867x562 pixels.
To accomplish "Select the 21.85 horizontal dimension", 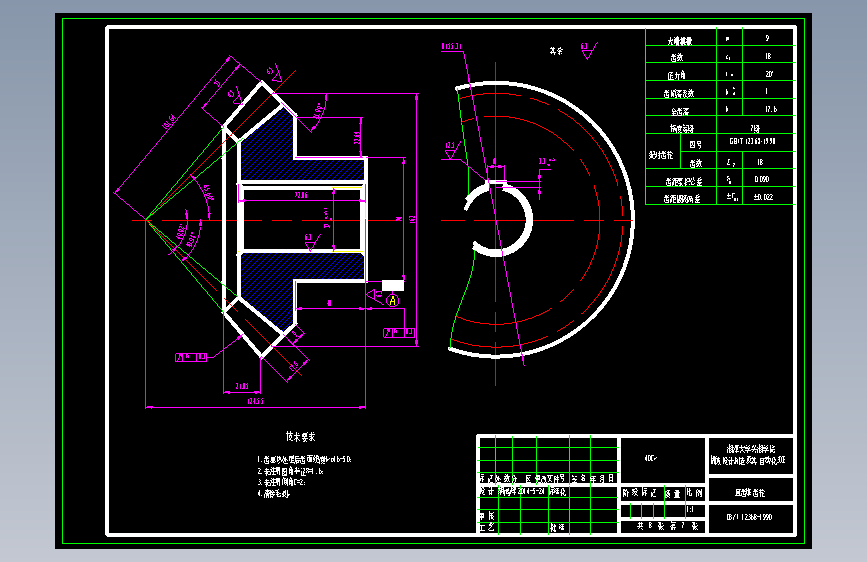I will pos(242,386).
